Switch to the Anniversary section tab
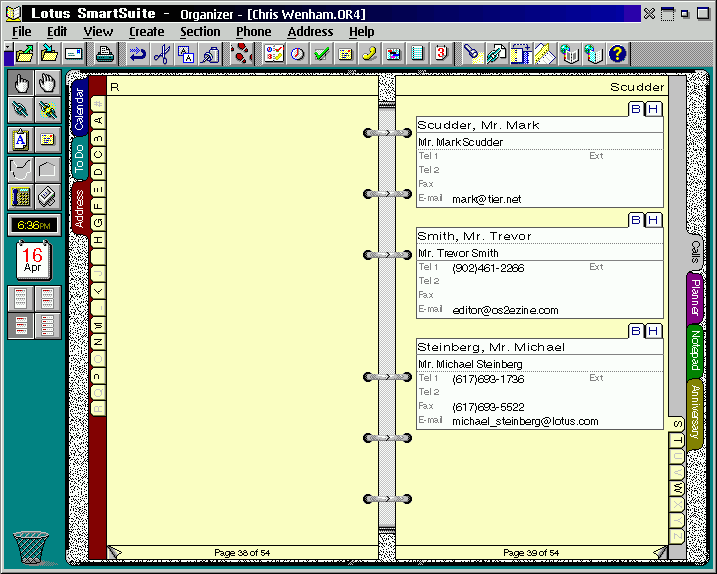 695,412
